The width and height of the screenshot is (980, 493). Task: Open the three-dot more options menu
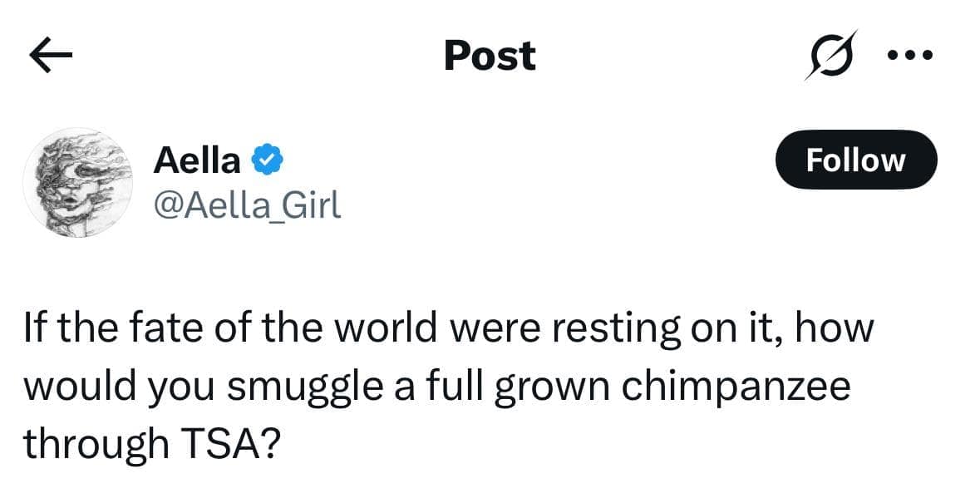click(x=910, y=57)
